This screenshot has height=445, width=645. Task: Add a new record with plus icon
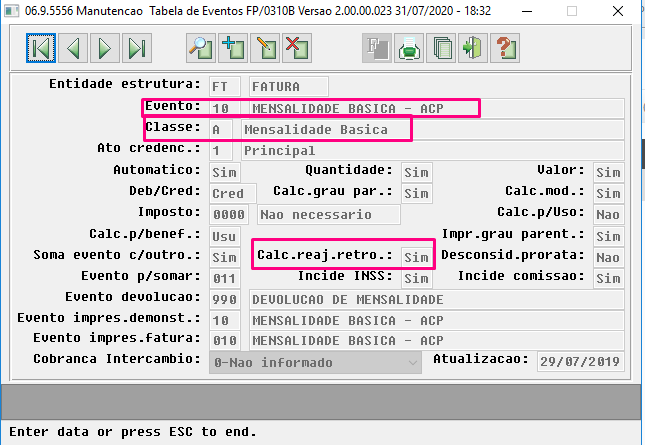[x=233, y=48]
